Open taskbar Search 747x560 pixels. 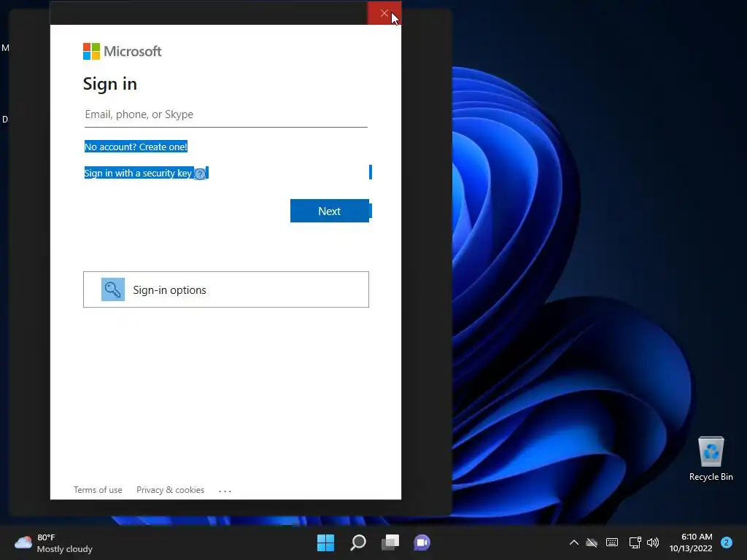[x=358, y=542]
